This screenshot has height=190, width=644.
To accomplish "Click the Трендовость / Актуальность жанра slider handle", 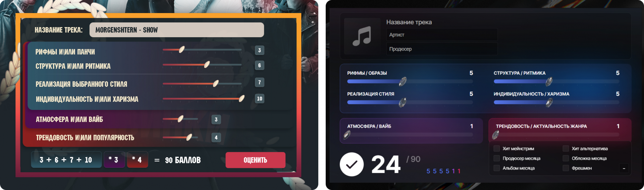I will (495, 135).
